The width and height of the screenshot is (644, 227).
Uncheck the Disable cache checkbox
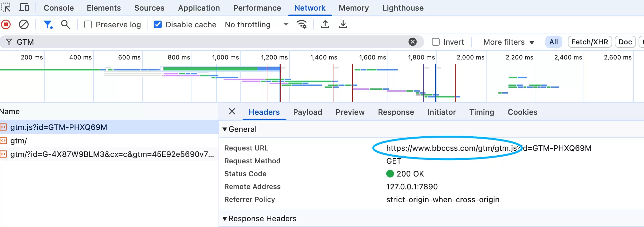(158, 25)
